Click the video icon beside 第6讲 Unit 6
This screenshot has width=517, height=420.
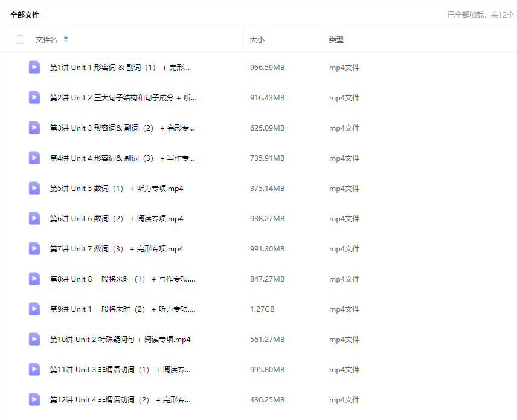click(x=34, y=218)
